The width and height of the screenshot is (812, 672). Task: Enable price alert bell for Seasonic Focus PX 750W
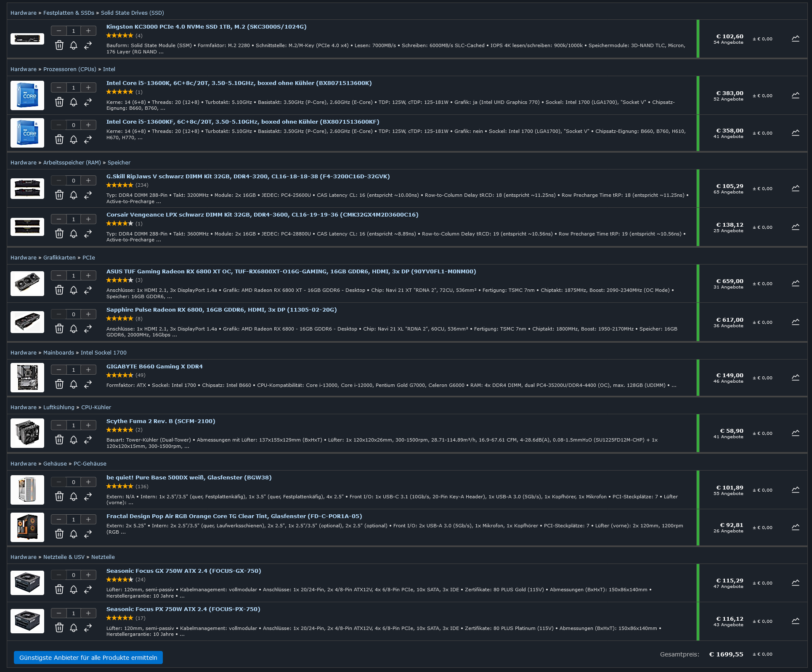pyautogui.click(x=74, y=628)
